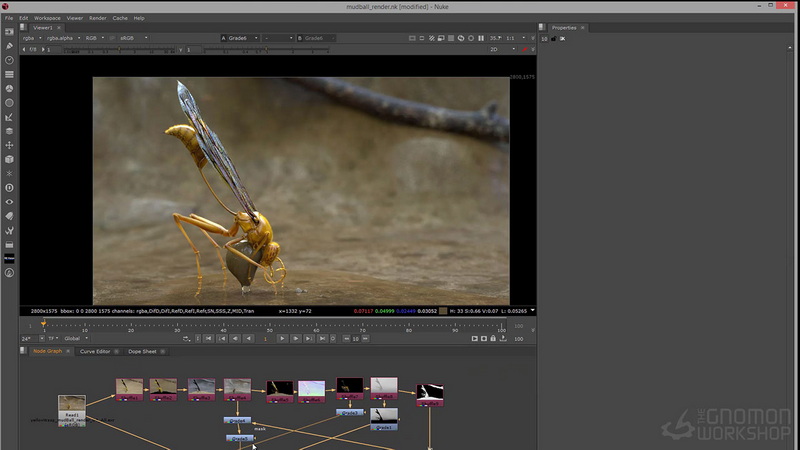Select the Grade3 node
Image resolution: width=800 pixels, height=450 pixels.
(349, 412)
